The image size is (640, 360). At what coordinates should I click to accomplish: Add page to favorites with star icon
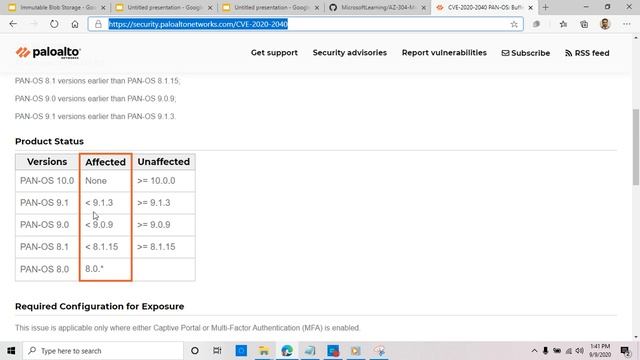[514, 24]
